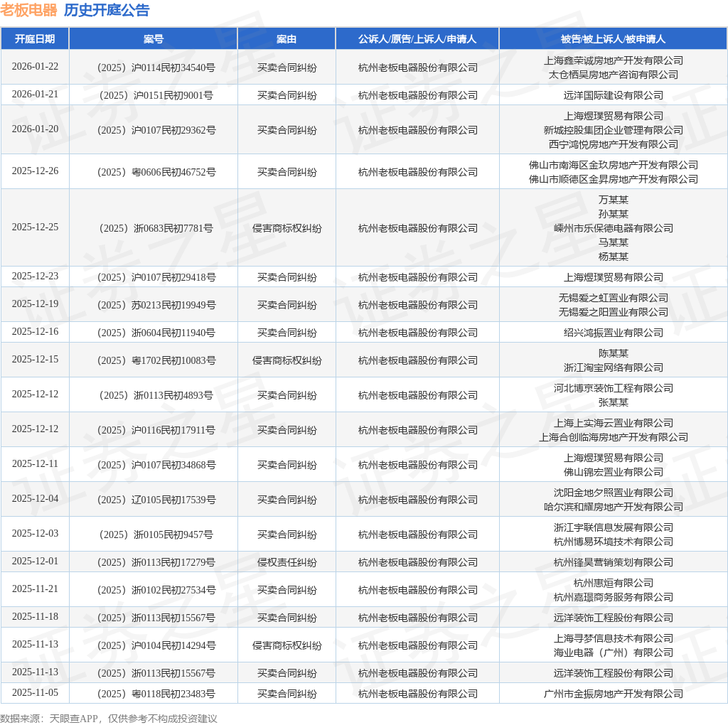Viewport: 728px width, 725px height.
Task: Click defendant 上海上实海云置业有限公司
Action: coord(614,423)
